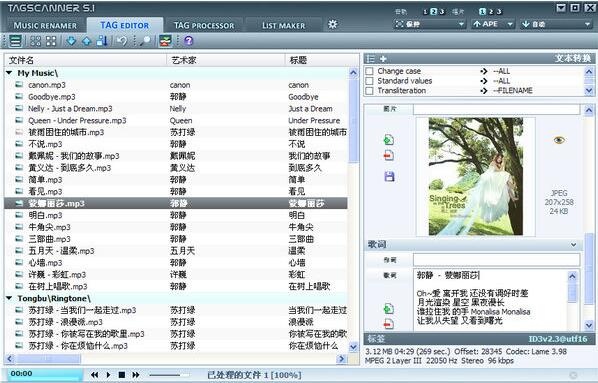Image resolution: width=598 pixels, height=383 pixels.
Task: Select Queen - Under Pressure.mp3
Action: coord(176,121)
